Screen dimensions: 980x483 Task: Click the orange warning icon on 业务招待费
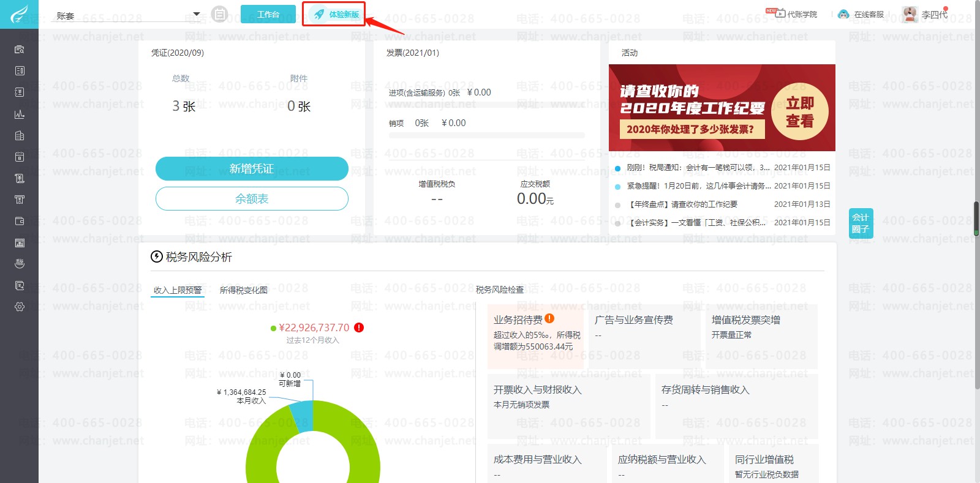pos(549,318)
